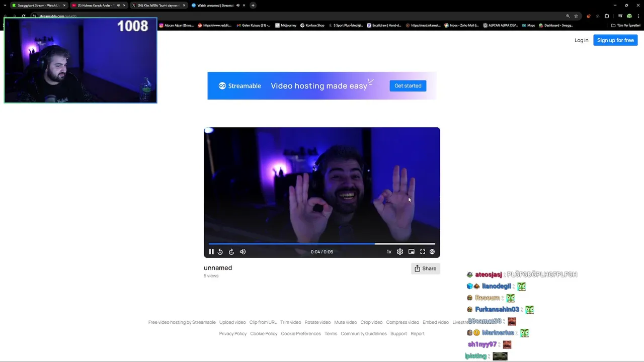Viewport: 644px width, 362px height.
Task: Click Sign up for free button
Action: [615, 40]
